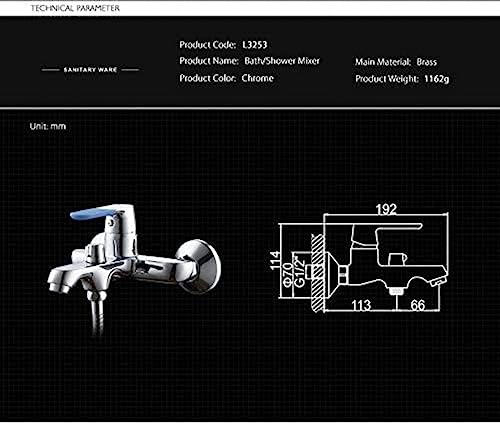500x423 pixels.
Task: Click 'Product Color:' label
Action: pyautogui.click(x=208, y=78)
